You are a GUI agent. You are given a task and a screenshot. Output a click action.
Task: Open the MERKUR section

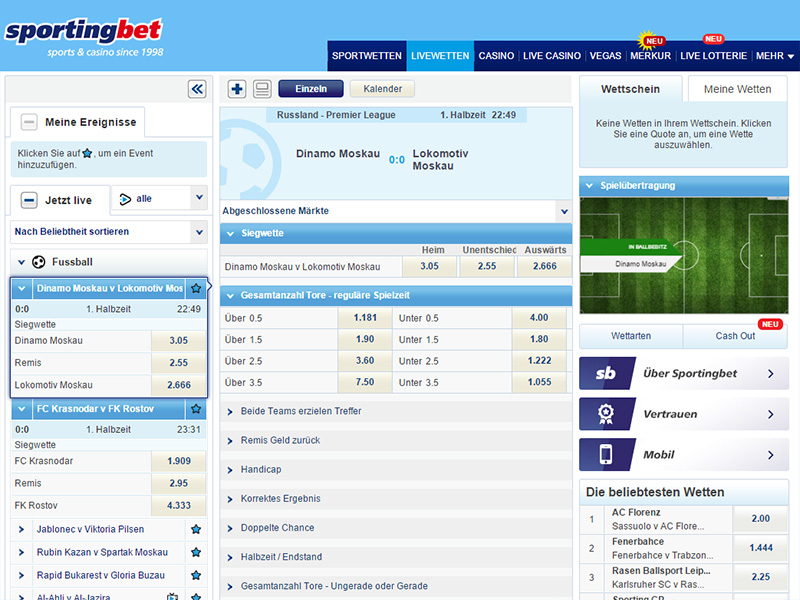(651, 56)
